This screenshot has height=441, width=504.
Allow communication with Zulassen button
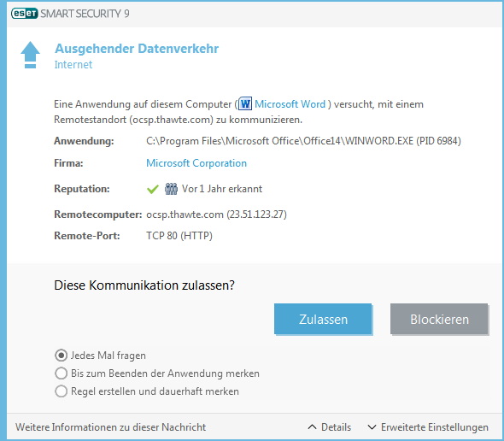point(323,319)
